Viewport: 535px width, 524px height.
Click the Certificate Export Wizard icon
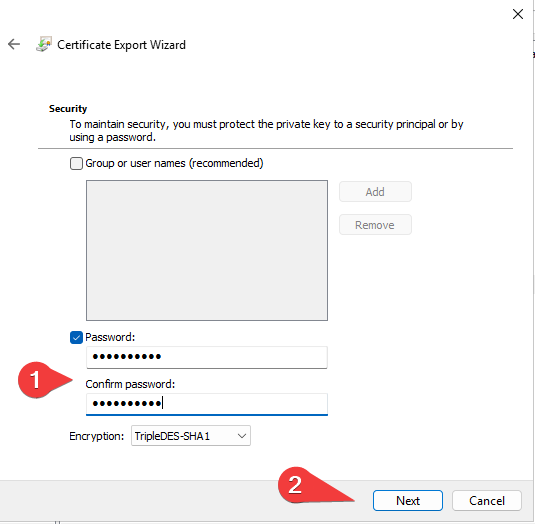coord(44,44)
